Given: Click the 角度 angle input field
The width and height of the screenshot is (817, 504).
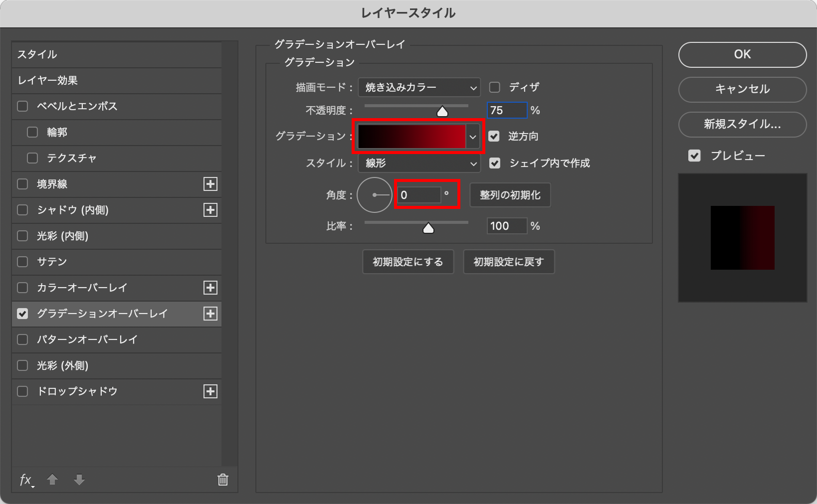Looking at the screenshot, I should tap(419, 195).
